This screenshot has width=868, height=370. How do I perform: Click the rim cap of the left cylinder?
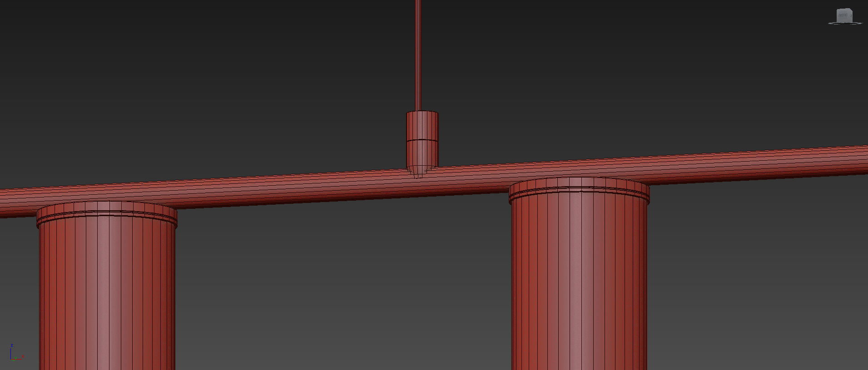click(107, 213)
